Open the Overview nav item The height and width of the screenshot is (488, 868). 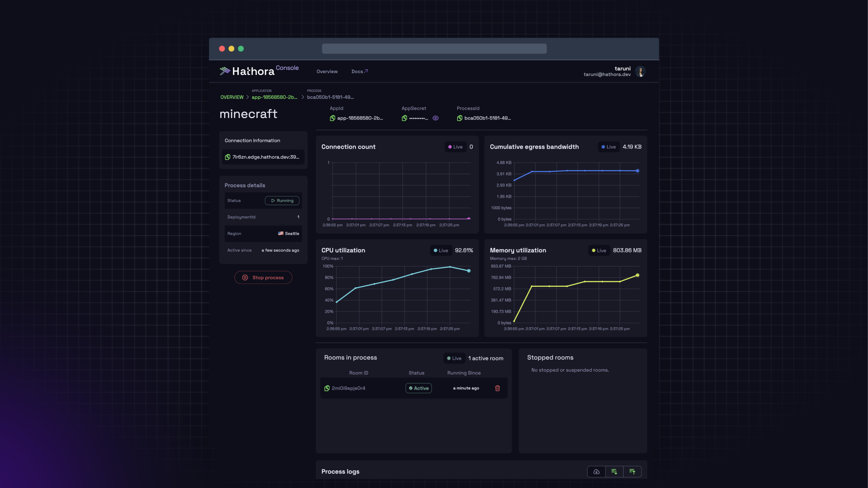327,71
